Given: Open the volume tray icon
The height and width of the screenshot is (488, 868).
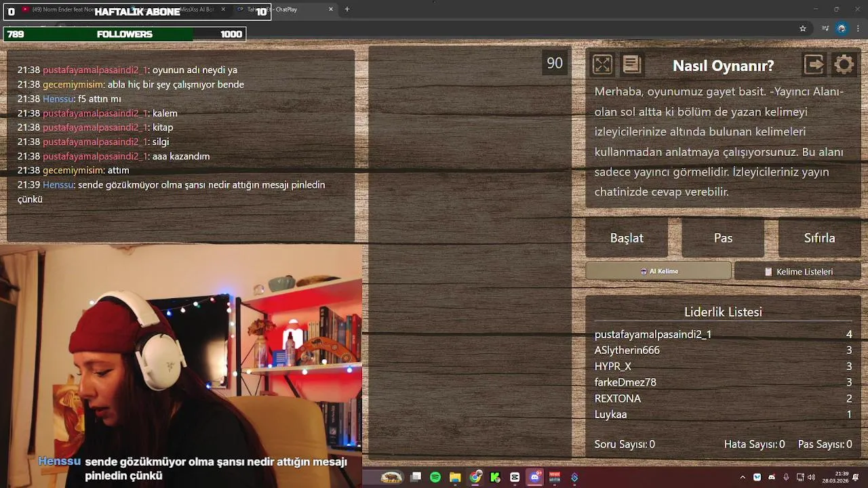Looking at the screenshot, I should pyautogui.click(x=812, y=477).
